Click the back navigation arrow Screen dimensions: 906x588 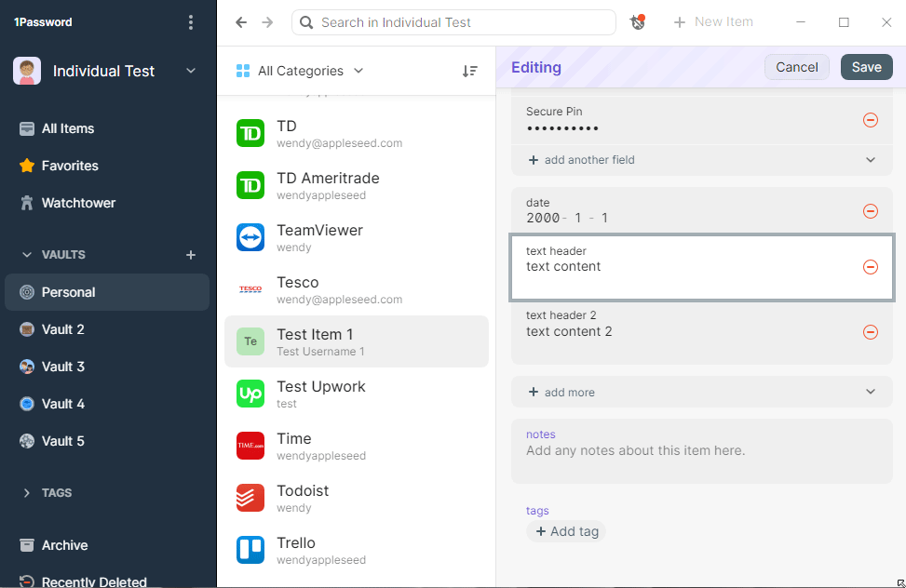(242, 22)
